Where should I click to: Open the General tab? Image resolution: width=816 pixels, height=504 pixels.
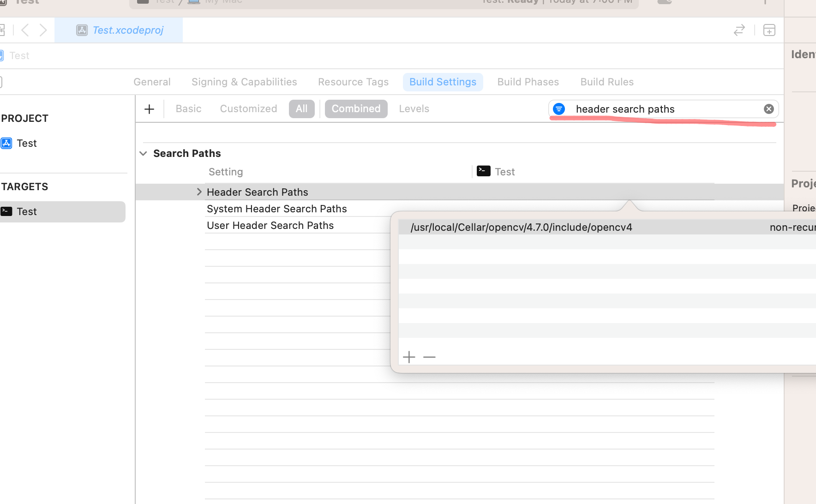pos(152,82)
